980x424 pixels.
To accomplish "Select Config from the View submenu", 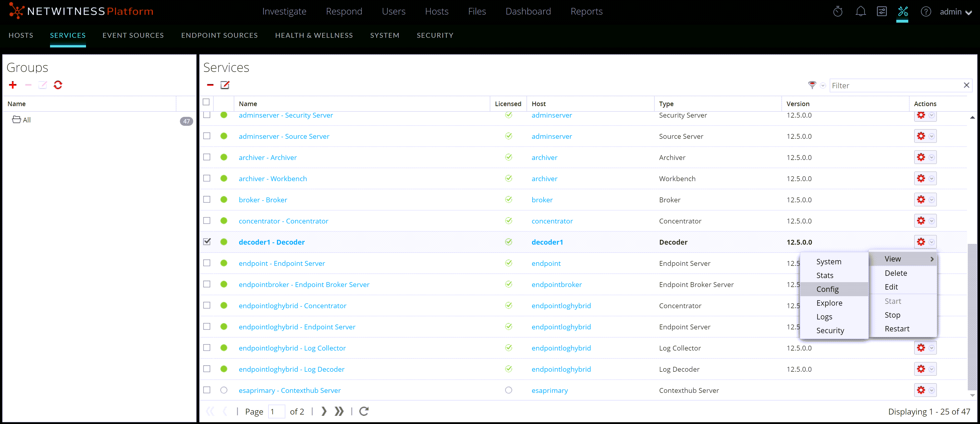I will (827, 289).
